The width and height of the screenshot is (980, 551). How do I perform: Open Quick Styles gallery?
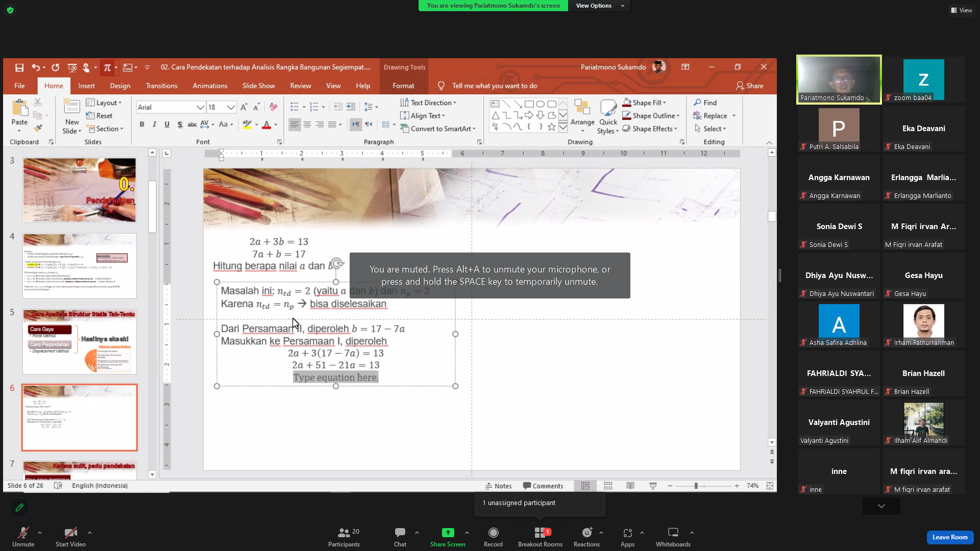(x=608, y=117)
